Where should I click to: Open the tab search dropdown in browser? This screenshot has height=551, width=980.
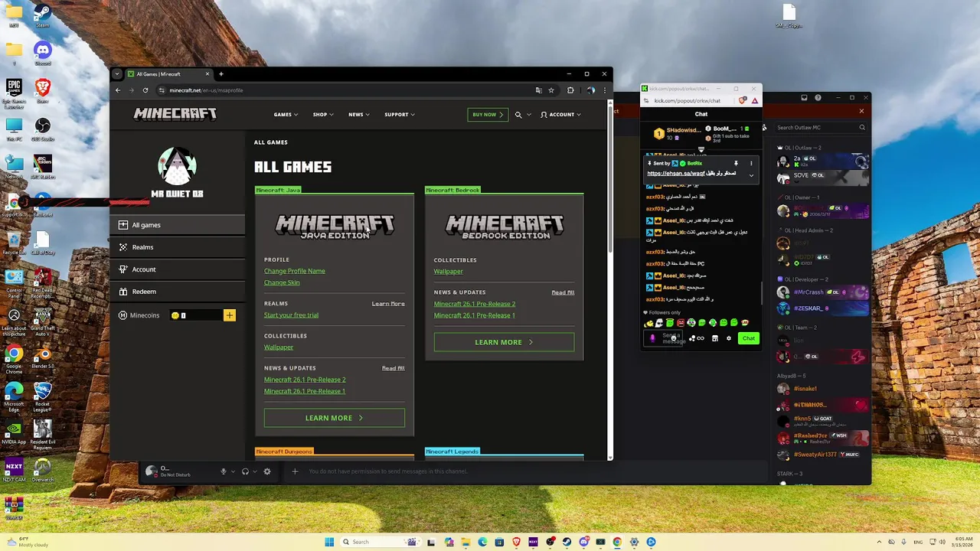tap(117, 74)
